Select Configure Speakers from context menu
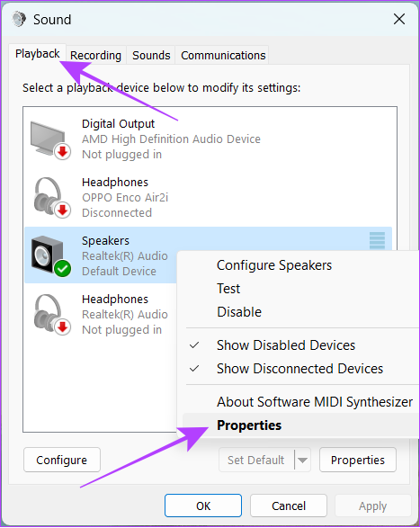 (274, 265)
